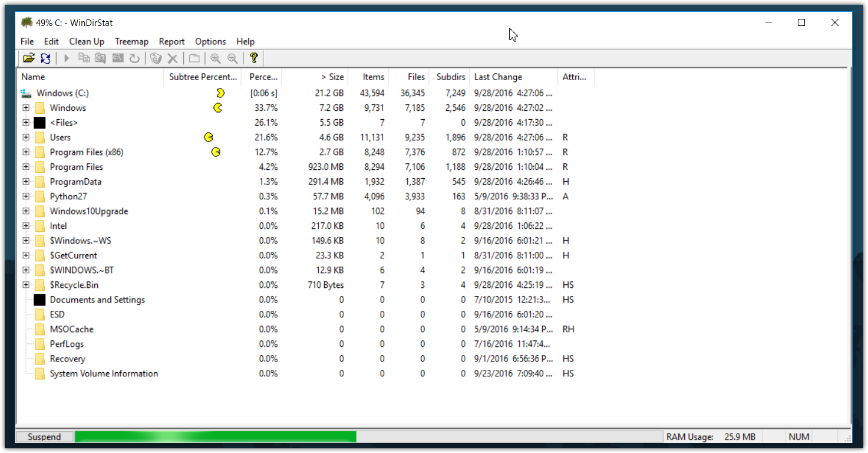Click the Explorer Here toolbar icon
The height and width of the screenshot is (453, 868).
click(x=101, y=58)
